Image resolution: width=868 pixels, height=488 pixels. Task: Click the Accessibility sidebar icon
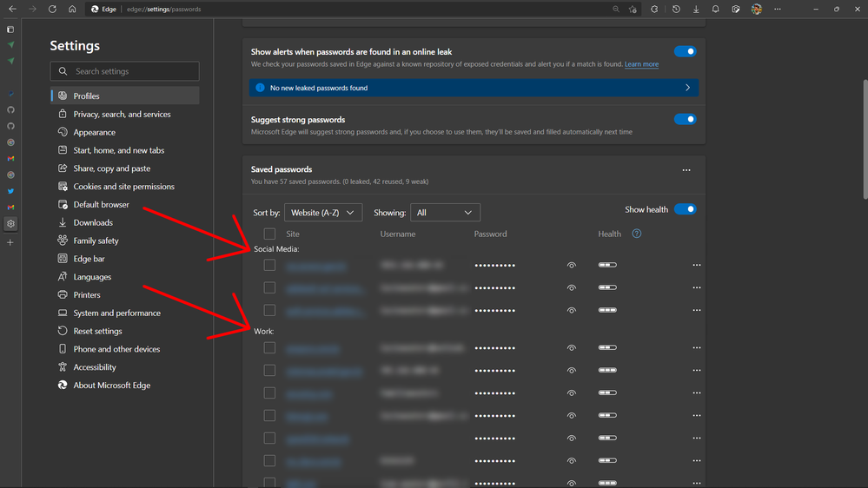[x=63, y=366]
